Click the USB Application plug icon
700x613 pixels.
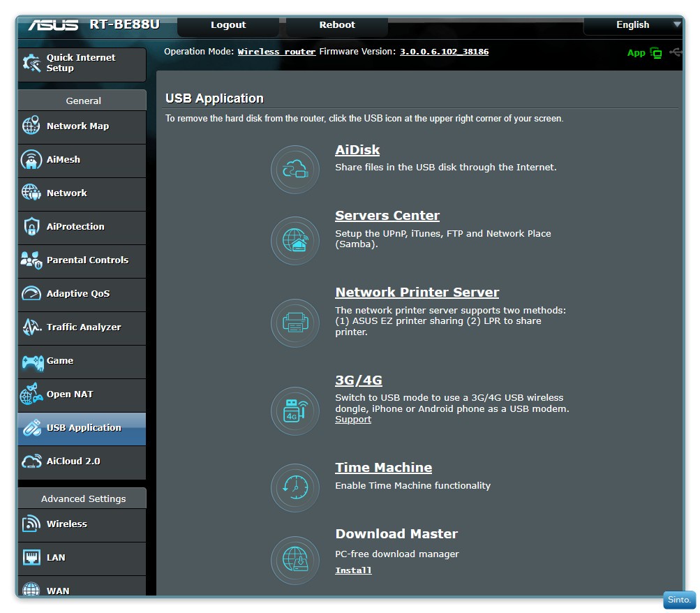pyautogui.click(x=32, y=428)
